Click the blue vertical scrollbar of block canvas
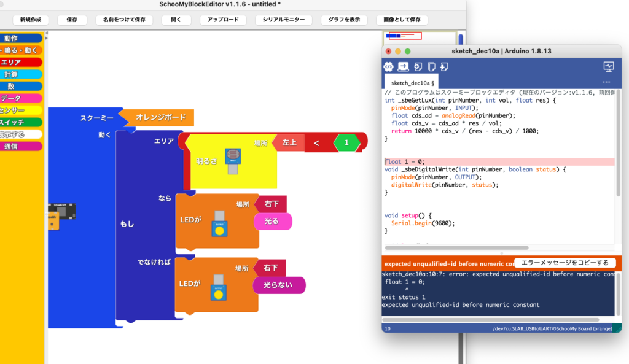Viewport: 629px width, 364px height. (x=461, y=39)
